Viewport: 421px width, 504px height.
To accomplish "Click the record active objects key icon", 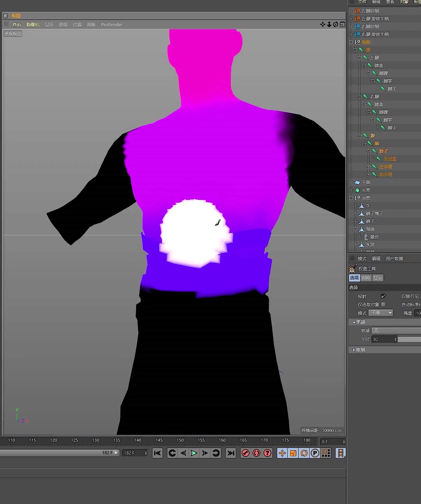I will pyautogui.click(x=246, y=453).
